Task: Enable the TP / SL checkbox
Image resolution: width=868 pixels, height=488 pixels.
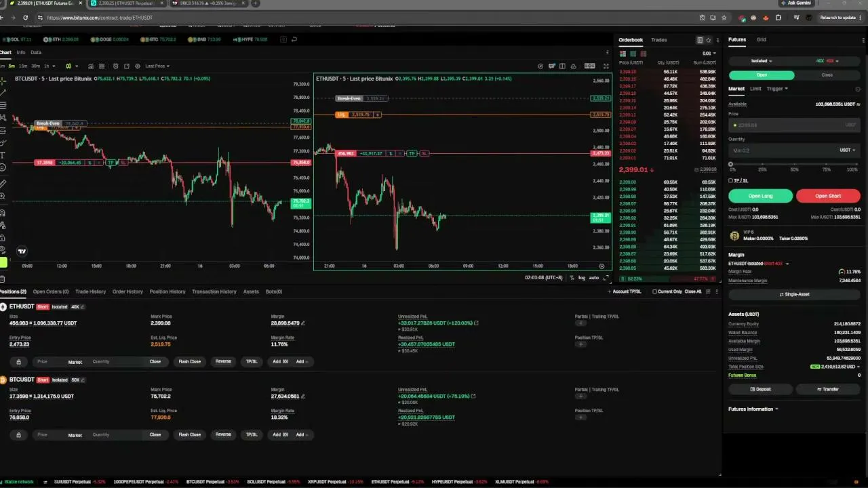Action: [x=730, y=181]
